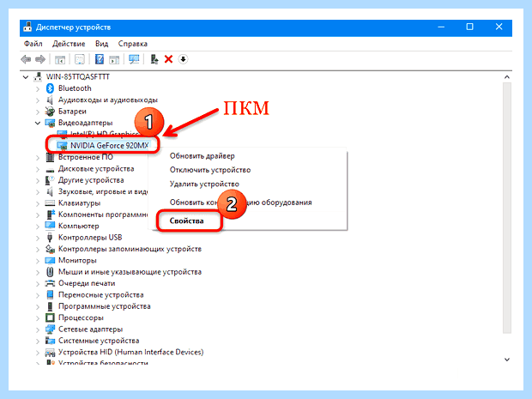This screenshot has height=399, width=532.
Task: Close the Диспетчер устройств window
Action: click(499, 27)
